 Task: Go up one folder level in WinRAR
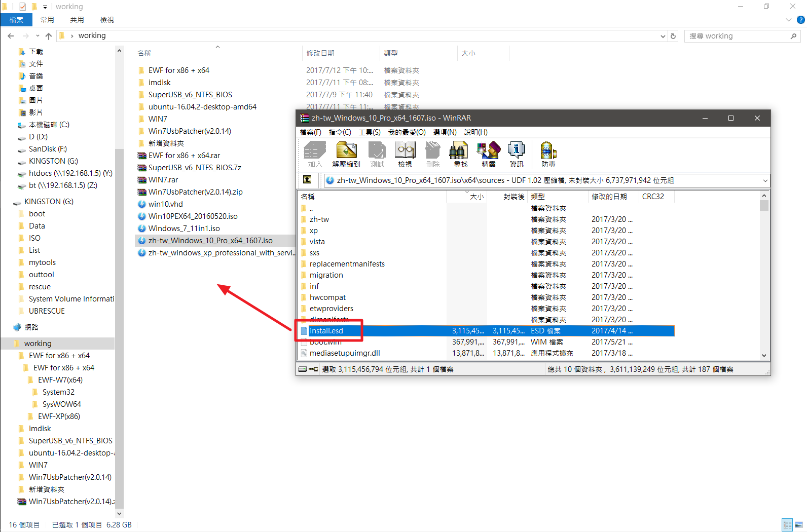click(x=307, y=180)
